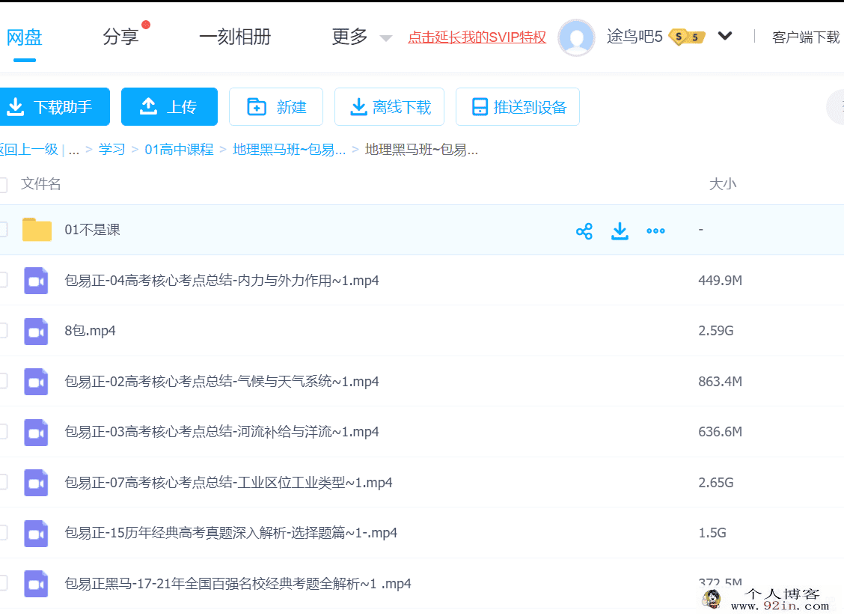844x616 pixels.
Task: Select checkbox for 8包.mp4
Action: pos(3,331)
